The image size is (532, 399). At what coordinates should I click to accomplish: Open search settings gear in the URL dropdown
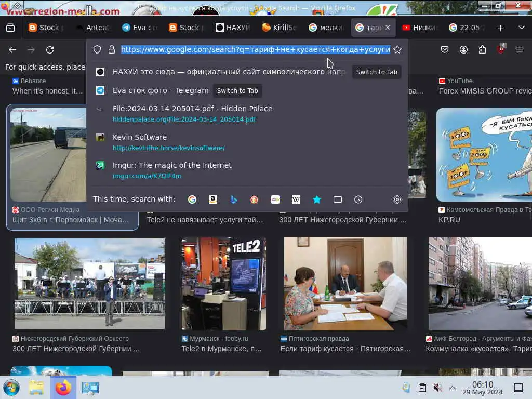point(397,199)
